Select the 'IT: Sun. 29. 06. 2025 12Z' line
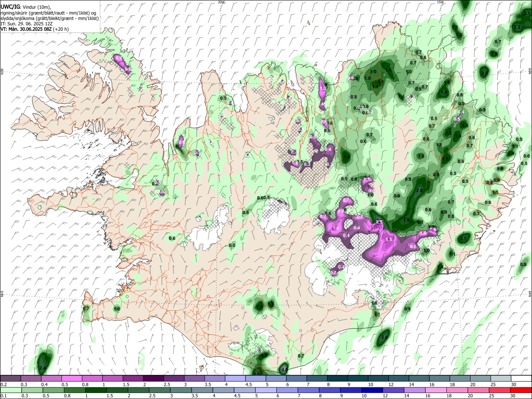 (26, 24)
